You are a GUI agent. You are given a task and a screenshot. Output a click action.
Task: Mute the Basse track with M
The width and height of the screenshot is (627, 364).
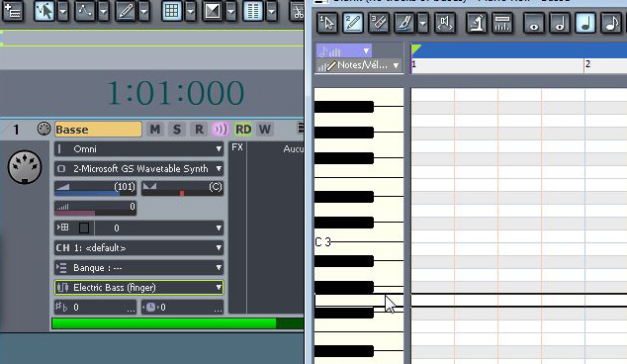pyautogui.click(x=154, y=130)
